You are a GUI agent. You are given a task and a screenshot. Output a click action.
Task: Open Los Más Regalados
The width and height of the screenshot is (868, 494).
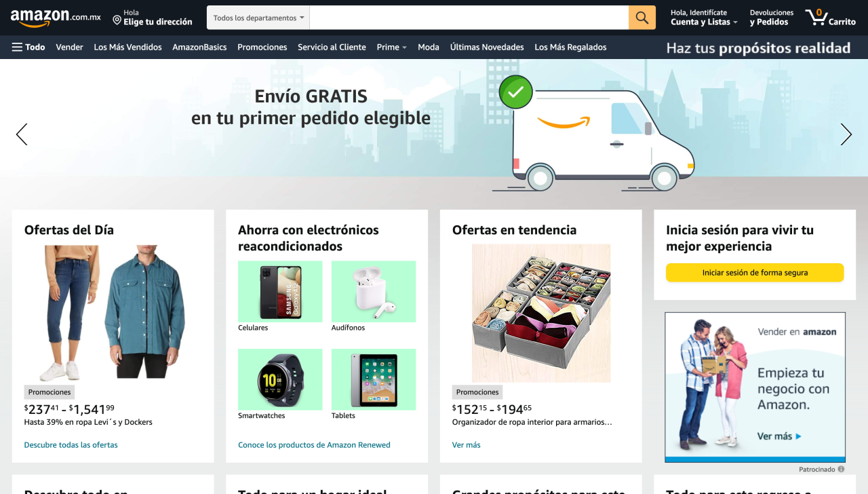pos(570,47)
